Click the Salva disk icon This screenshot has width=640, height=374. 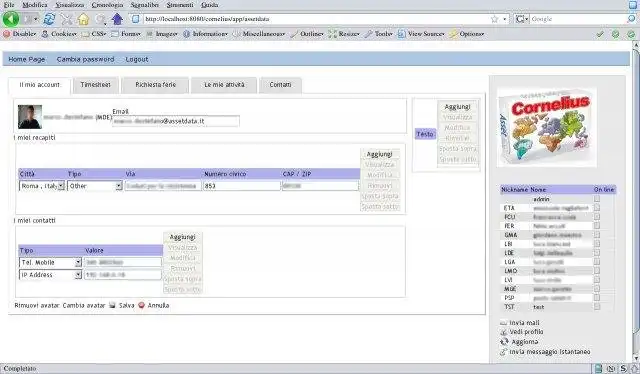pyautogui.click(x=112, y=305)
